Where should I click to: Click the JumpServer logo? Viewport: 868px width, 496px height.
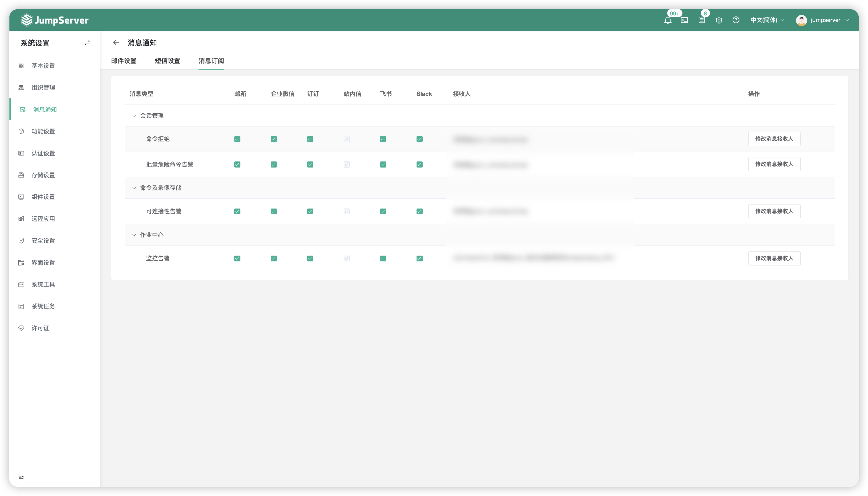click(54, 20)
